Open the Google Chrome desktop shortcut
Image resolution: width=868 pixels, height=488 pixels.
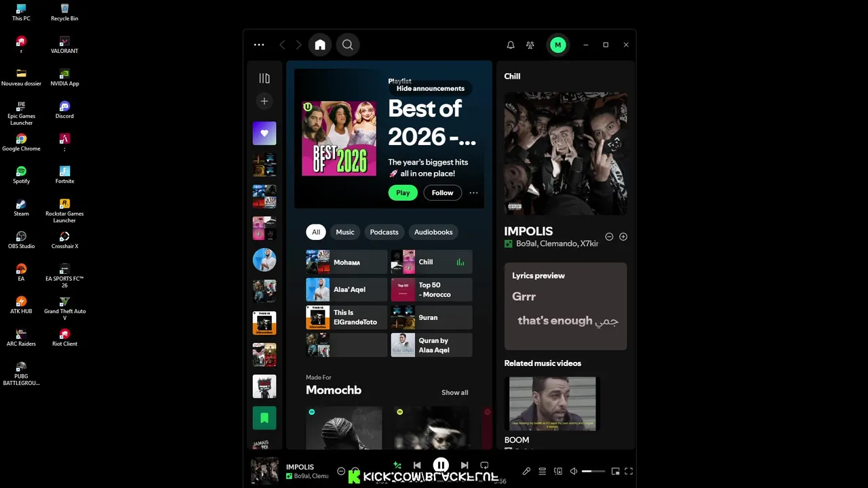pyautogui.click(x=21, y=142)
